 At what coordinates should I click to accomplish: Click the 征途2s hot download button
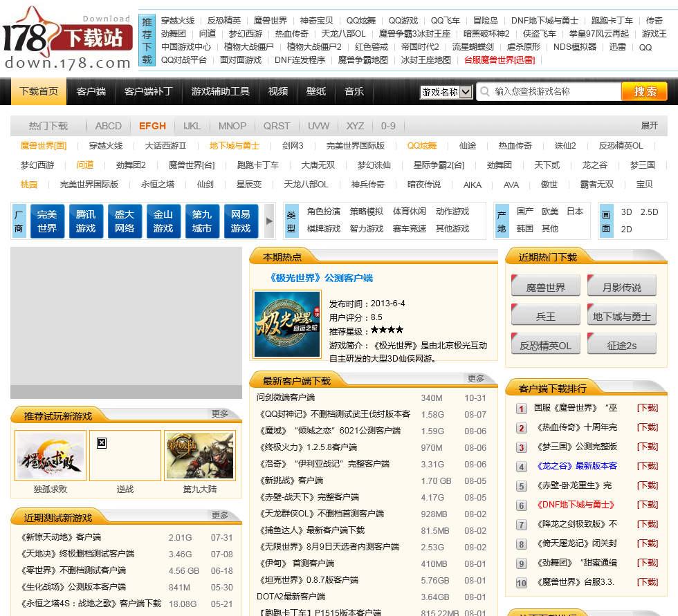[x=622, y=344]
